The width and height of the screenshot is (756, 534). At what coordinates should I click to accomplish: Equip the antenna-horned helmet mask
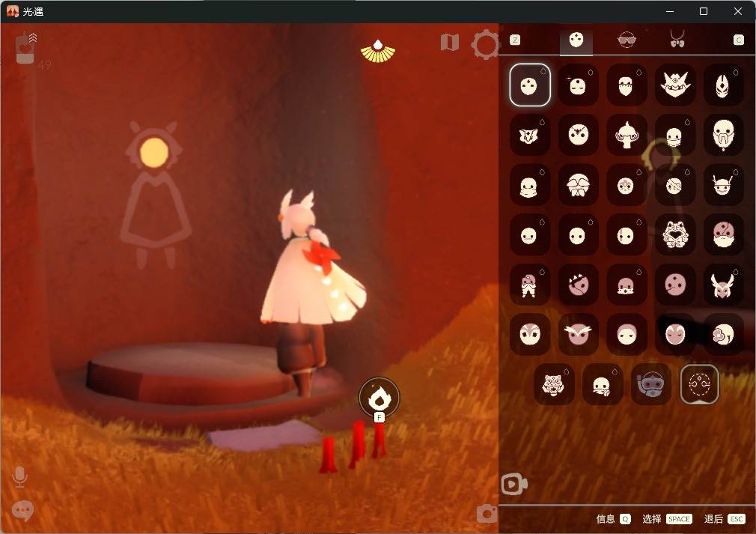click(x=723, y=185)
